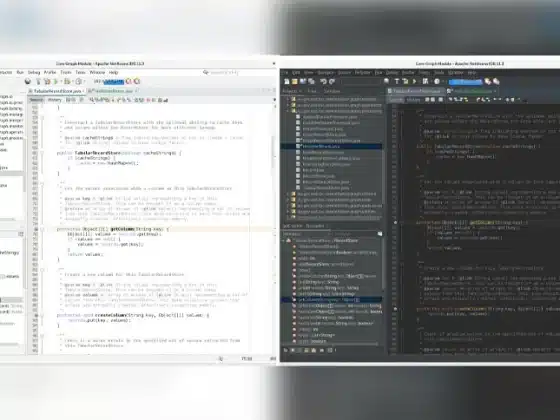
Task: Click vertical scrollbar of dark Navigator panel
Action: (383, 264)
